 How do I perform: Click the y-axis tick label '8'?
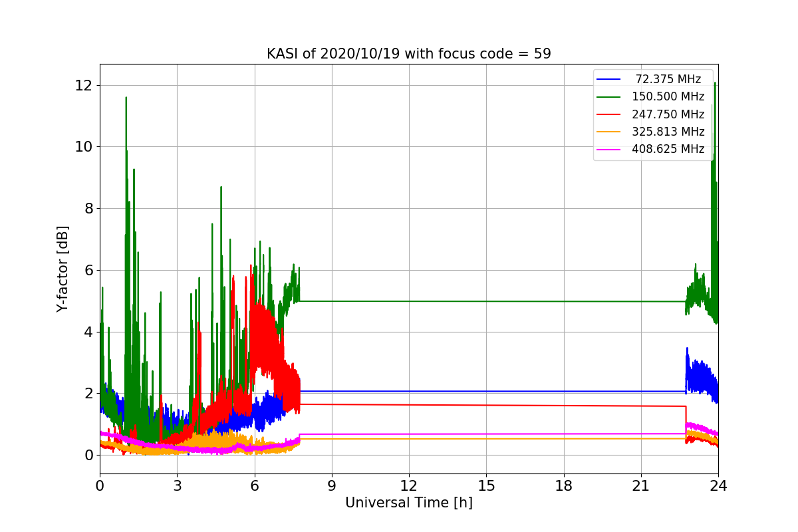[88, 208]
